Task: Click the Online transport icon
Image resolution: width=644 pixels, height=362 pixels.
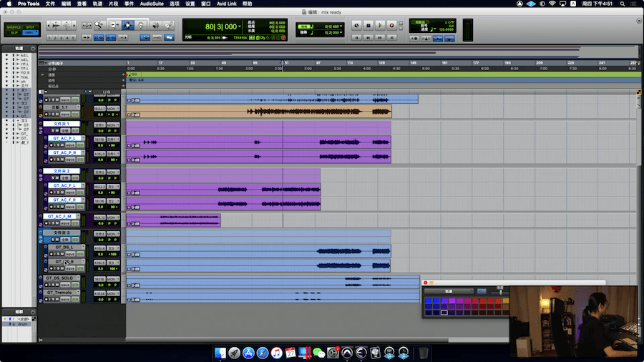Action: point(356,26)
